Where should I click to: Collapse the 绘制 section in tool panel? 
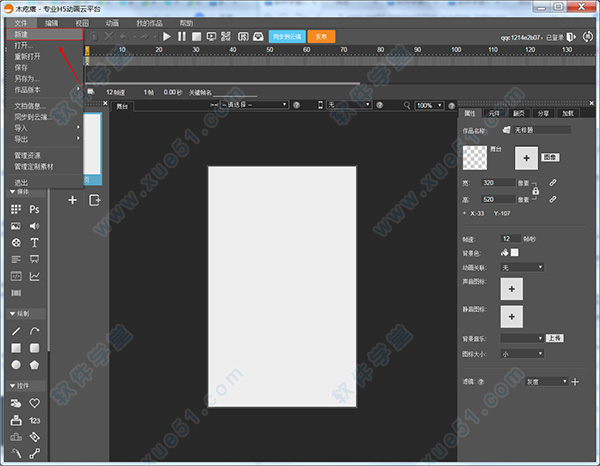[20, 313]
